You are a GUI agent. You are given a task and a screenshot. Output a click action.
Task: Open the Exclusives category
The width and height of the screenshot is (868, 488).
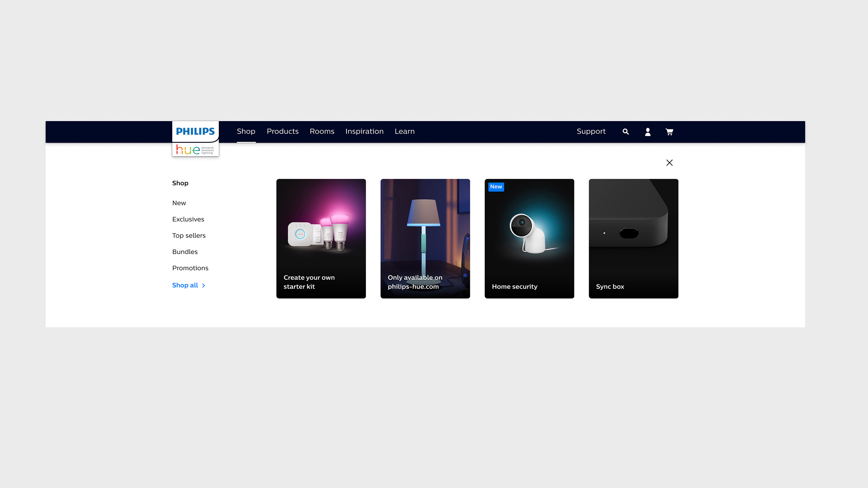coord(188,219)
